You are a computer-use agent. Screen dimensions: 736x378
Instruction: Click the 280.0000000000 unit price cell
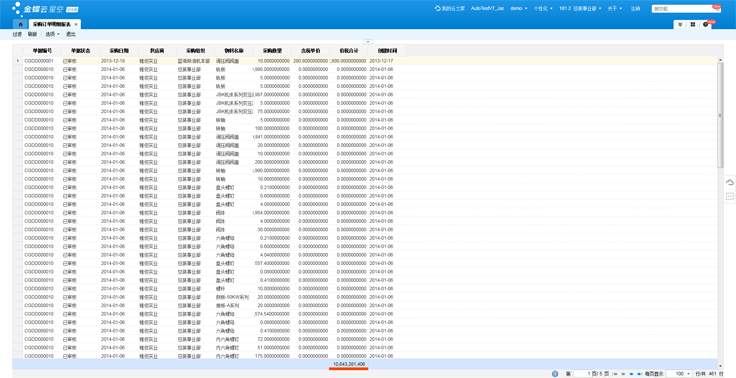tap(310, 61)
